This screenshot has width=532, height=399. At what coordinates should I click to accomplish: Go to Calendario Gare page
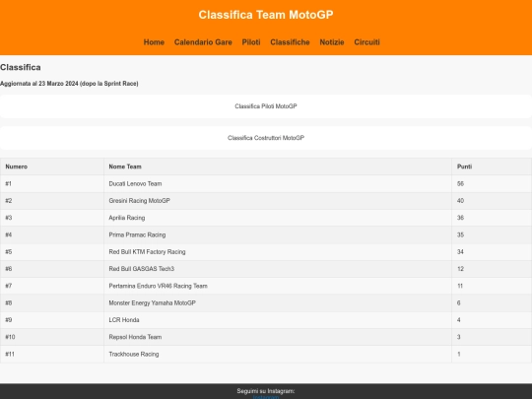(203, 42)
